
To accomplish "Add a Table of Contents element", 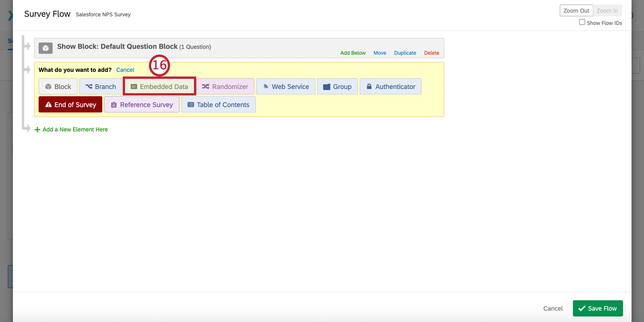I will pyautogui.click(x=219, y=105).
